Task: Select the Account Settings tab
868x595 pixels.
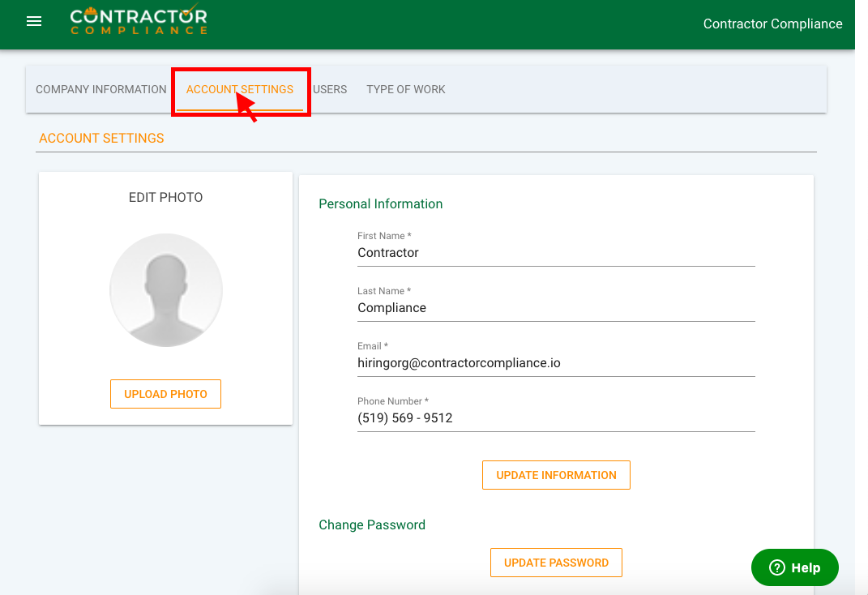Action: (240, 89)
